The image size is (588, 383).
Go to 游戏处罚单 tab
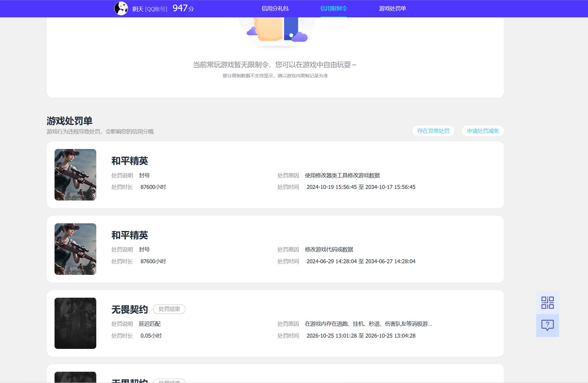click(x=392, y=9)
